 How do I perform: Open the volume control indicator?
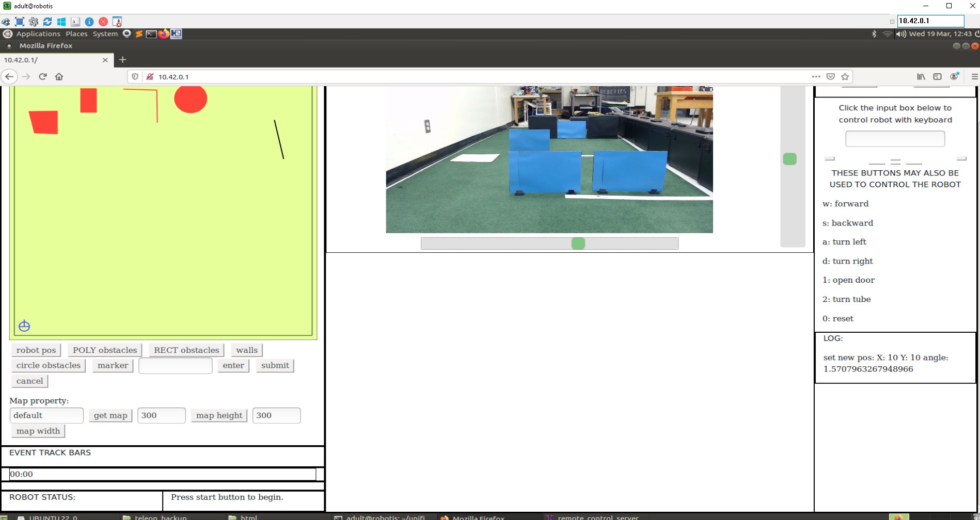[901, 34]
